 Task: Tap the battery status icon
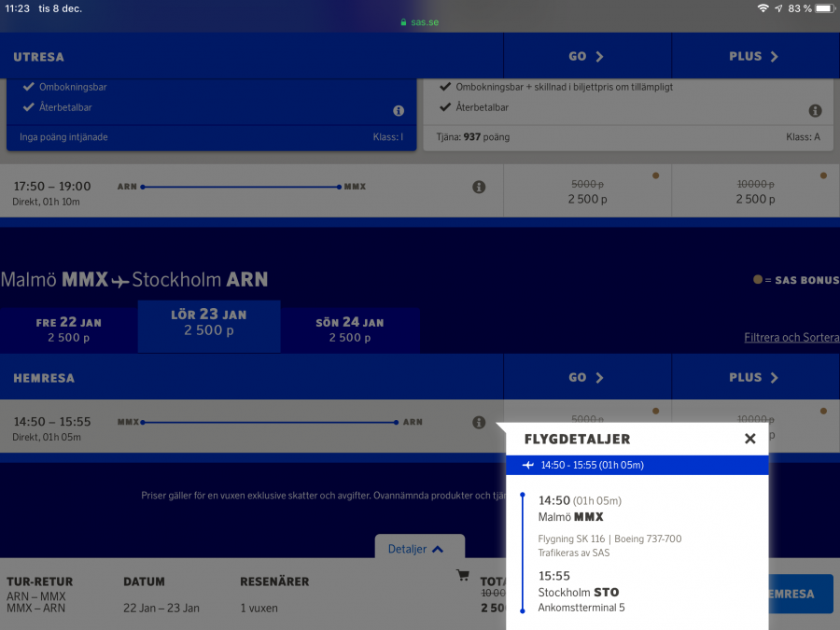click(x=823, y=8)
